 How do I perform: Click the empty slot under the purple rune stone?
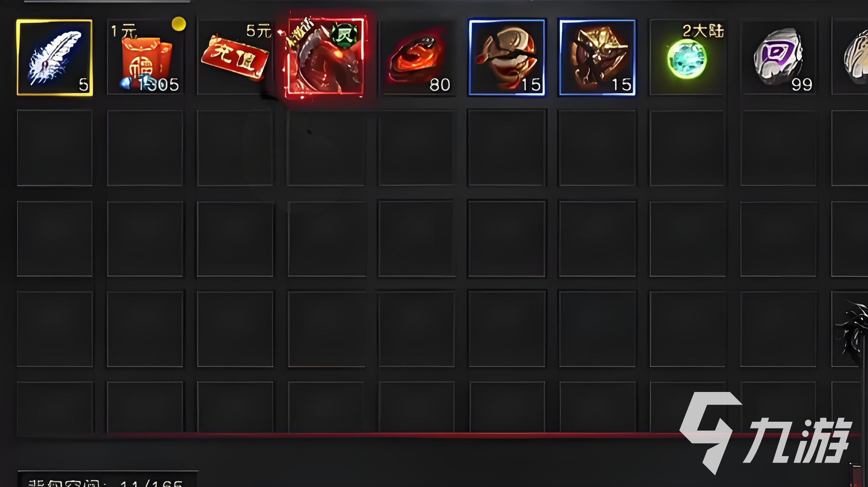(778, 148)
